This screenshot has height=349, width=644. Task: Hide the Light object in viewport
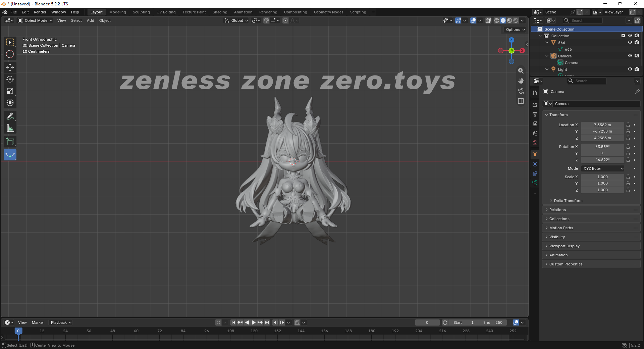click(x=630, y=69)
